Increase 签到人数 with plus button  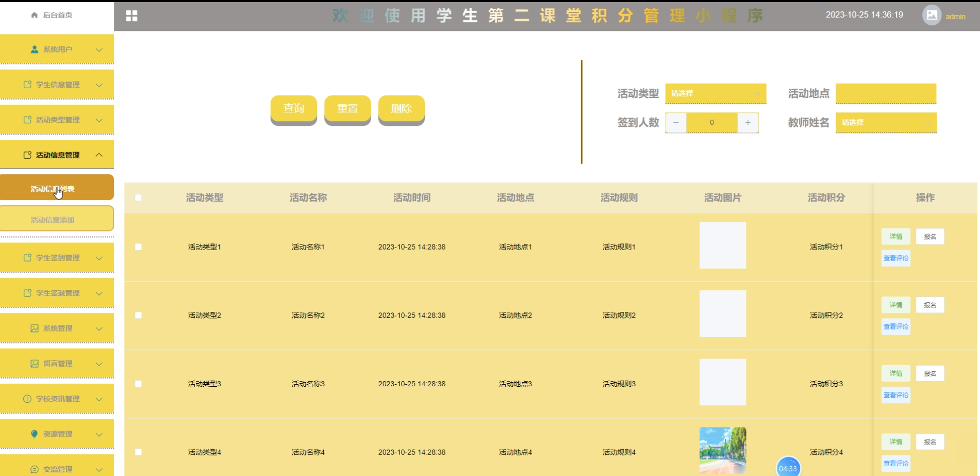coord(748,123)
